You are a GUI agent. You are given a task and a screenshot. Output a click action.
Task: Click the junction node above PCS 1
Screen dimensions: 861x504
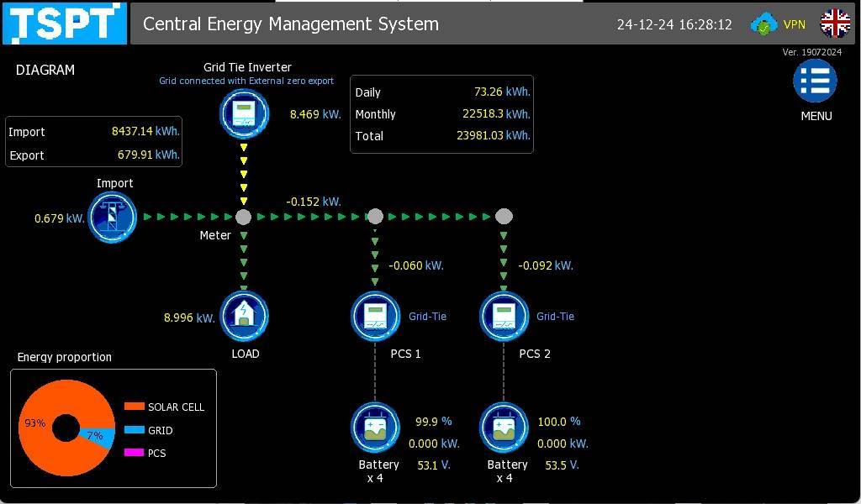click(375, 217)
